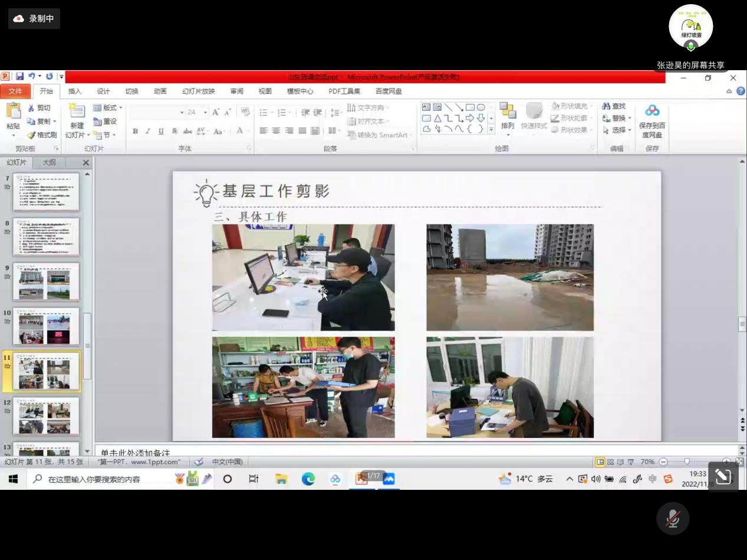Screen dimensions: 747x560
Task: Switch to the Outline (大纲) pane tab
Action: click(x=49, y=163)
